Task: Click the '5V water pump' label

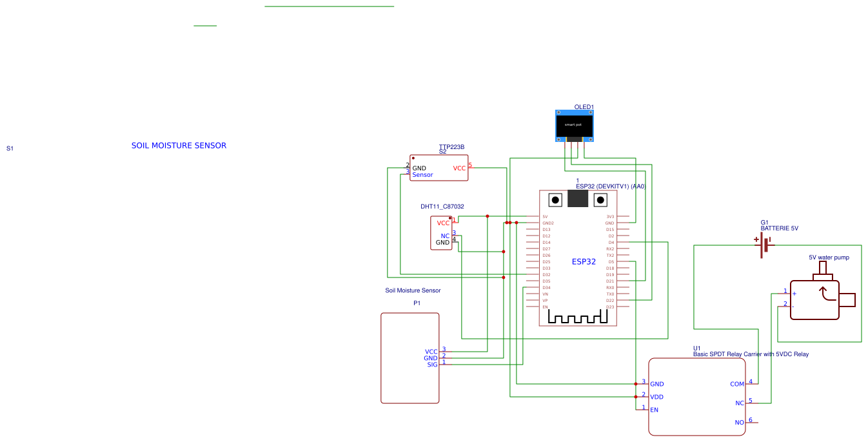Action: (x=829, y=257)
